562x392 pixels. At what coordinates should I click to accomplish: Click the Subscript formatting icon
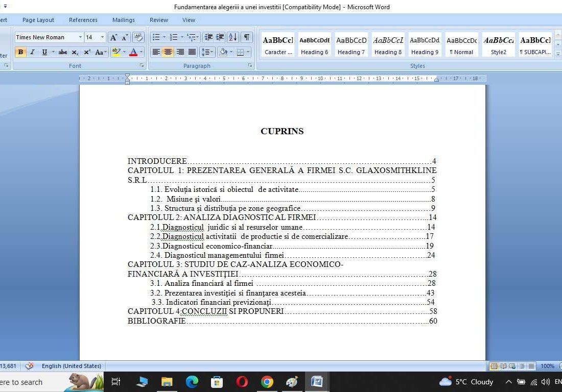[76, 52]
